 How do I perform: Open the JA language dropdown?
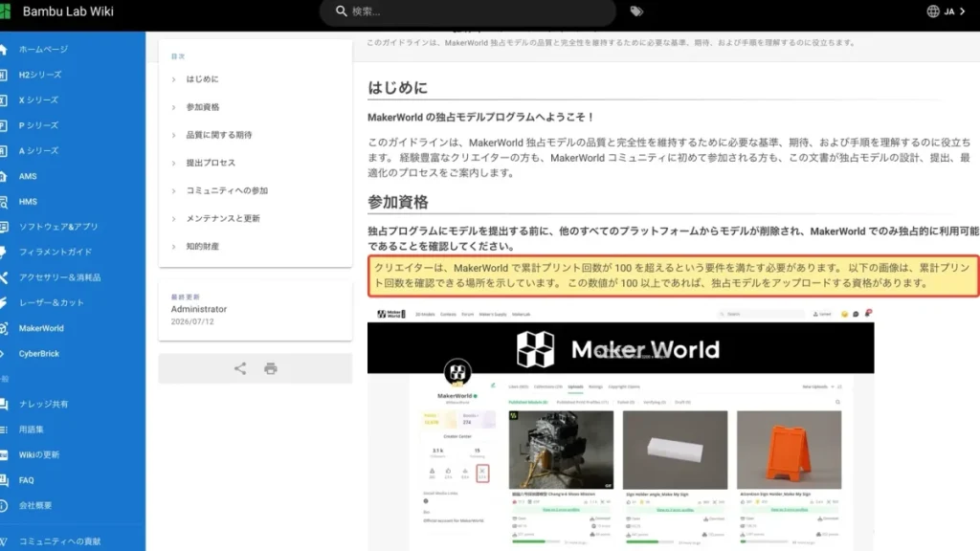pyautogui.click(x=954, y=11)
